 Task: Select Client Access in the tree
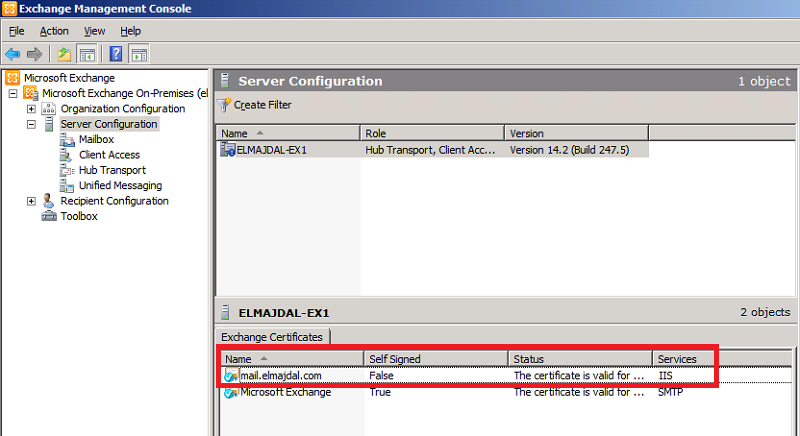pos(109,155)
